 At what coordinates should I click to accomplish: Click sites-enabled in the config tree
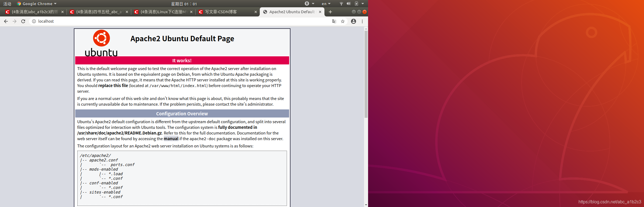[105, 192]
